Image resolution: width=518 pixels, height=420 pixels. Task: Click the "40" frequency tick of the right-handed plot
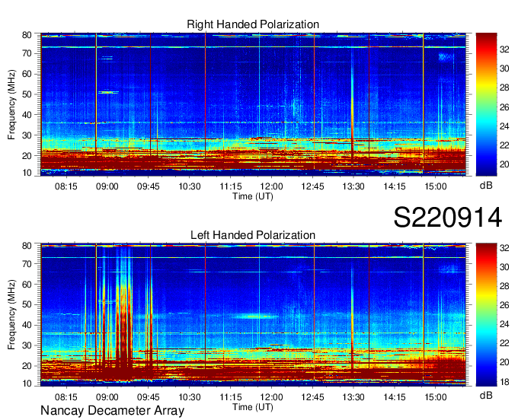pos(27,115)
